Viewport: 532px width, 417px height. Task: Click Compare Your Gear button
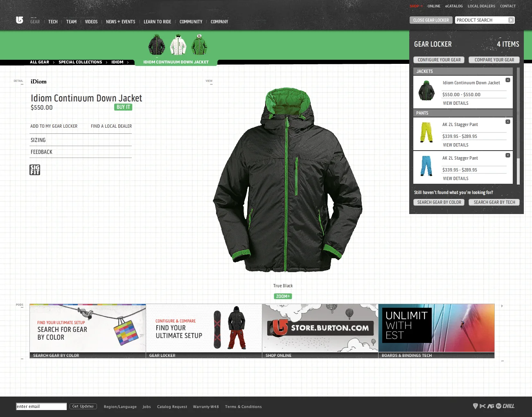coord(494,60)
